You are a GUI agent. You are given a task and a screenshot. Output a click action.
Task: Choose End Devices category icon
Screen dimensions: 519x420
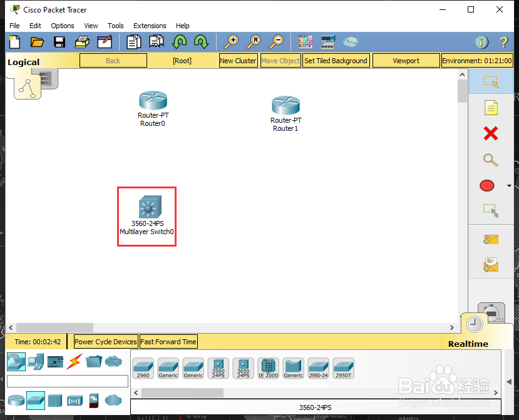[x=36, y=361]
